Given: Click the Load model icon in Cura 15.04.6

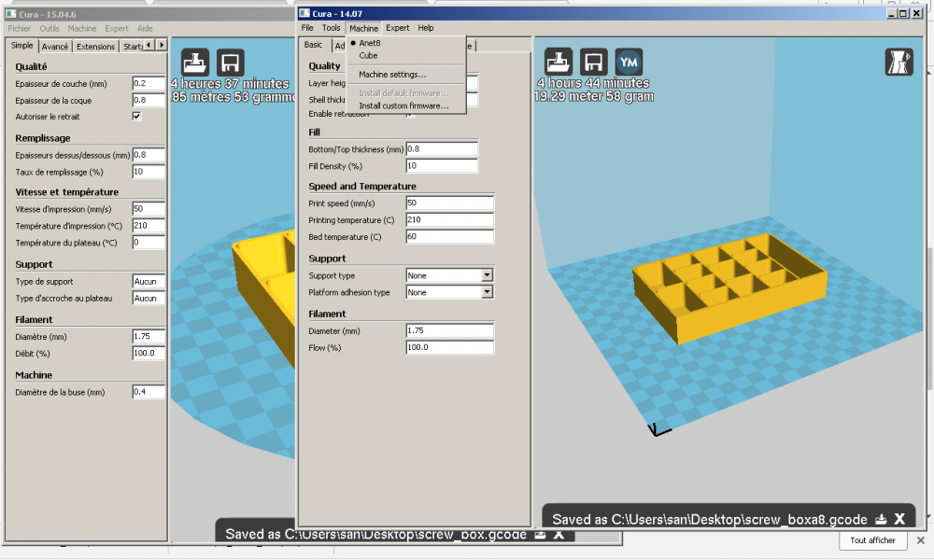Looking at the screenshot, I should pyautogui.click(x=195, y=63).
